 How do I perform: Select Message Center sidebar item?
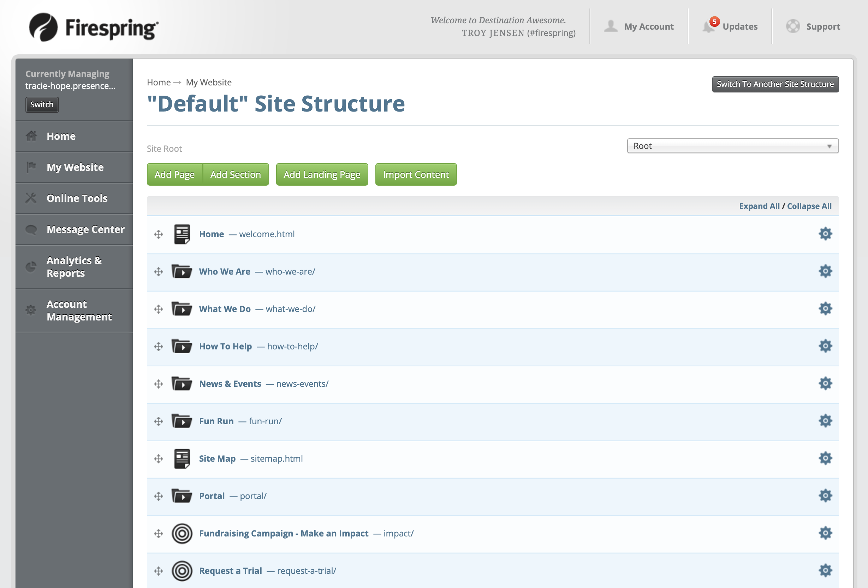[x=85, y=229]
